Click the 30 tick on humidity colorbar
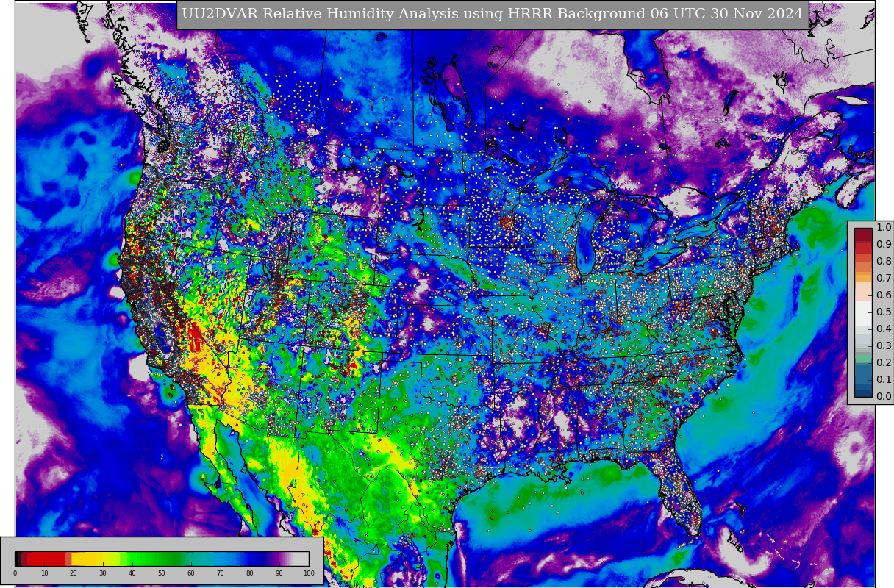The width and height of the screenshot is (894, 588). click(103, 573)
